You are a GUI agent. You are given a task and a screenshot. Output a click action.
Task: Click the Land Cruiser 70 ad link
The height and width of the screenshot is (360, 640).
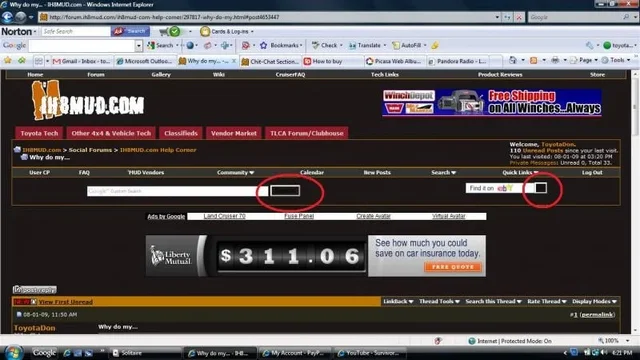(x=224, y=216)
